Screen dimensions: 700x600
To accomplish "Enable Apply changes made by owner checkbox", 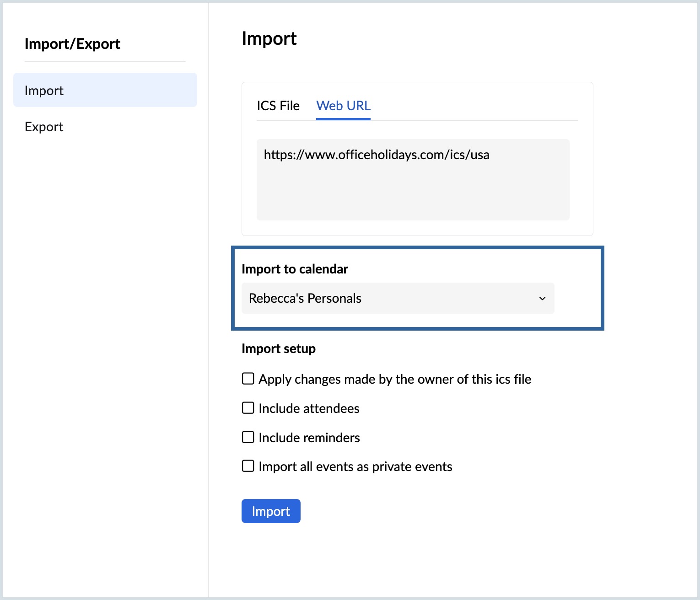I will pos(248,379).
